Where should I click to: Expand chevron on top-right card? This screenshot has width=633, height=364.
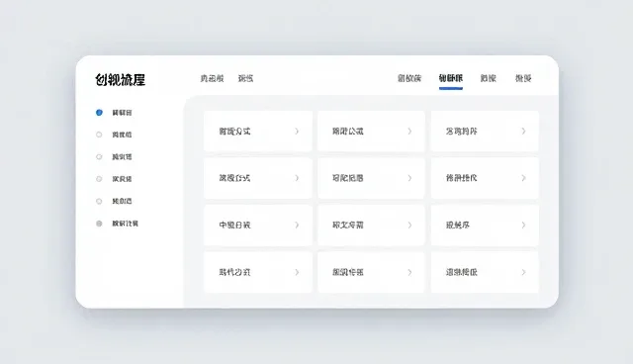point(523,132)
